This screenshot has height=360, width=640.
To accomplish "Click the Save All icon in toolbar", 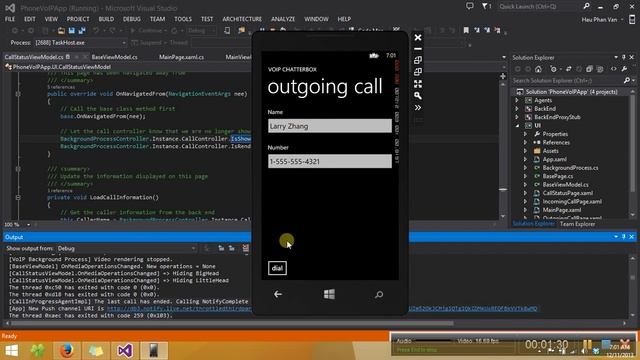I will coord(82,31).
